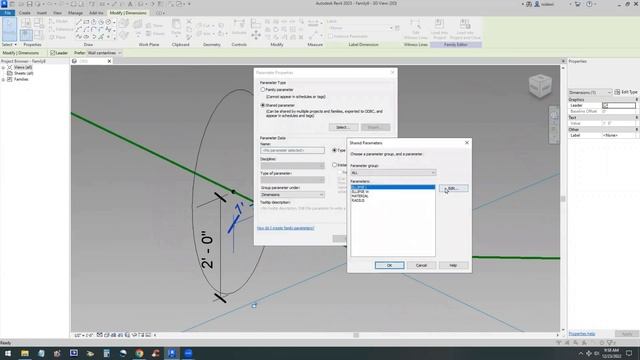Open the Parameter group dropdown

point(393,173)
